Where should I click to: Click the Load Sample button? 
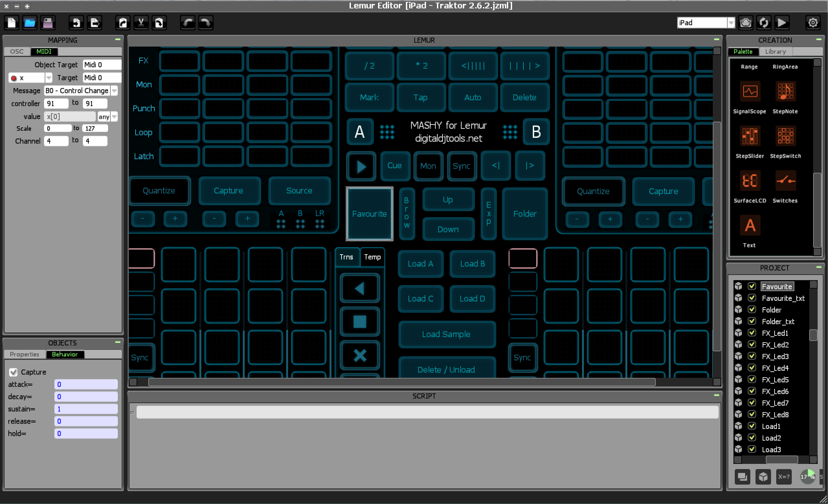(x=447, y=334)
